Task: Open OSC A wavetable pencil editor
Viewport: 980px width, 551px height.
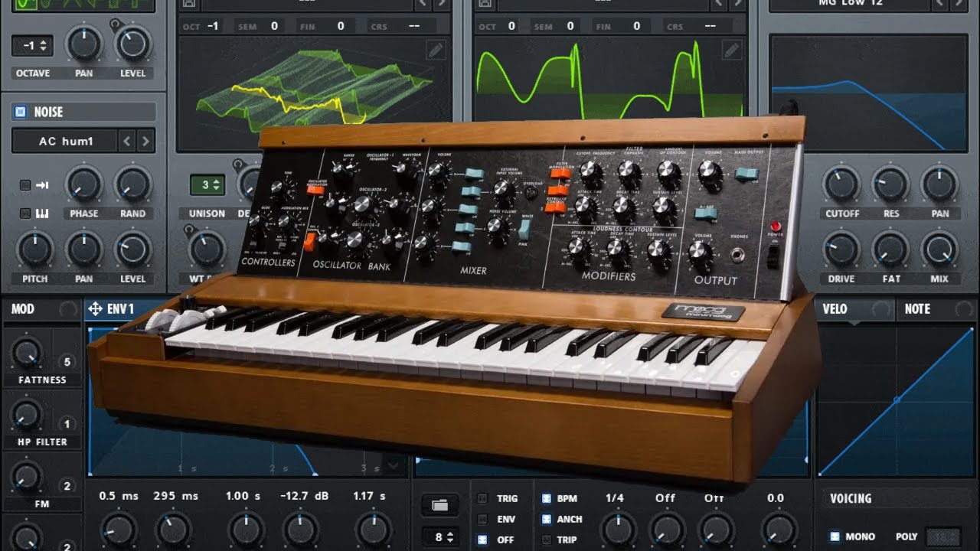Action: tap(436, 51)
